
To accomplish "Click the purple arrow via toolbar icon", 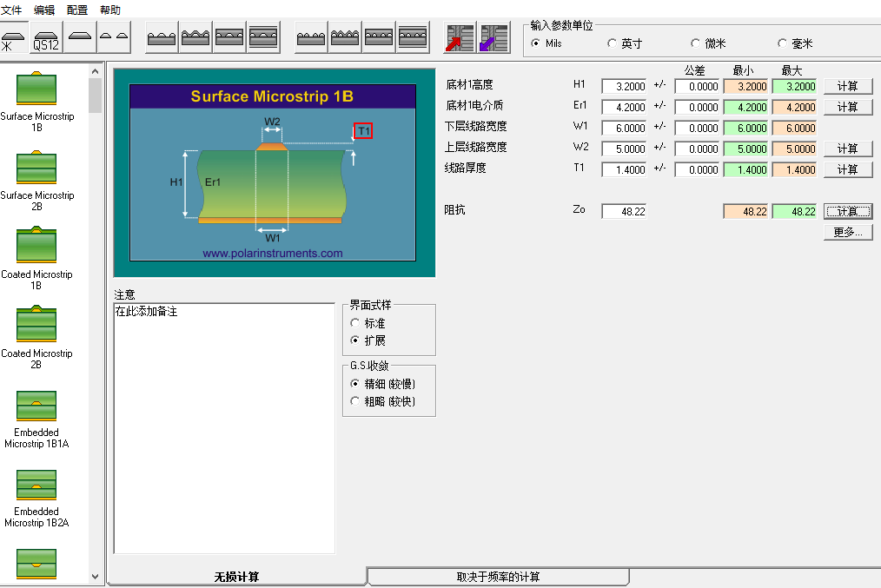I will point(494,38).
